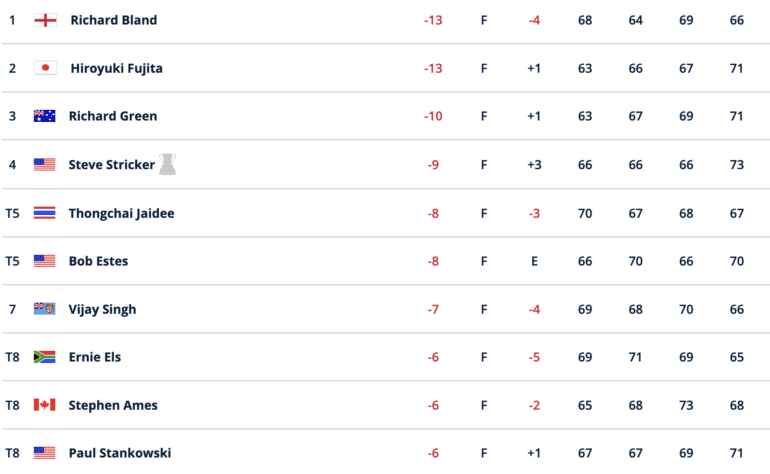Click the US flag next to Paul Stankowski
The height and width of the screenshot is (474, 770).
pos(45,453)
